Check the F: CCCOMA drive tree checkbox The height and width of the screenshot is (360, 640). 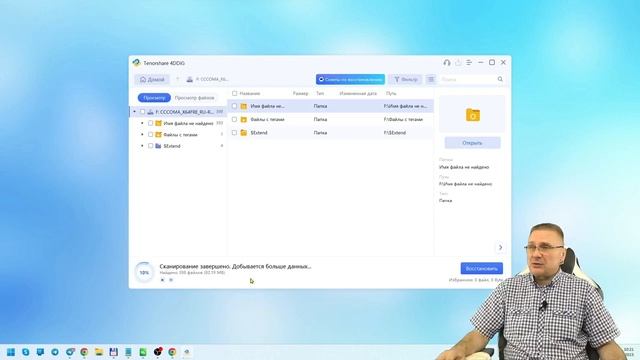[x=142, y=111]
